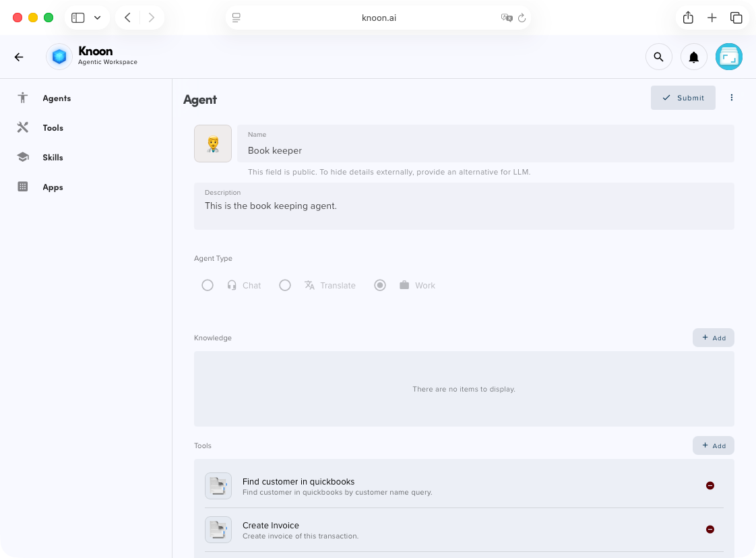Click the Knoon workspace logo

coord(59,57)
